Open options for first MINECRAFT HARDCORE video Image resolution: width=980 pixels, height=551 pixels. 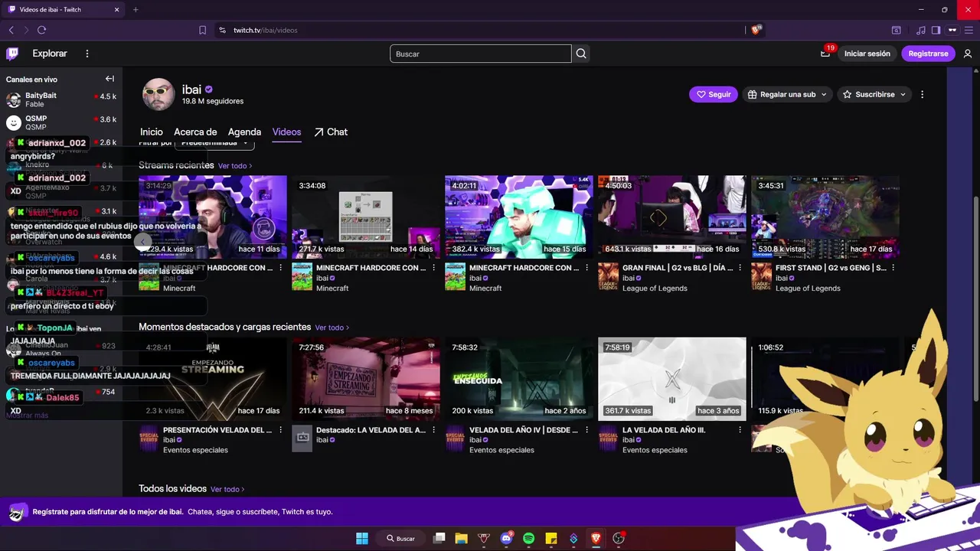click(x=280, y=268)
